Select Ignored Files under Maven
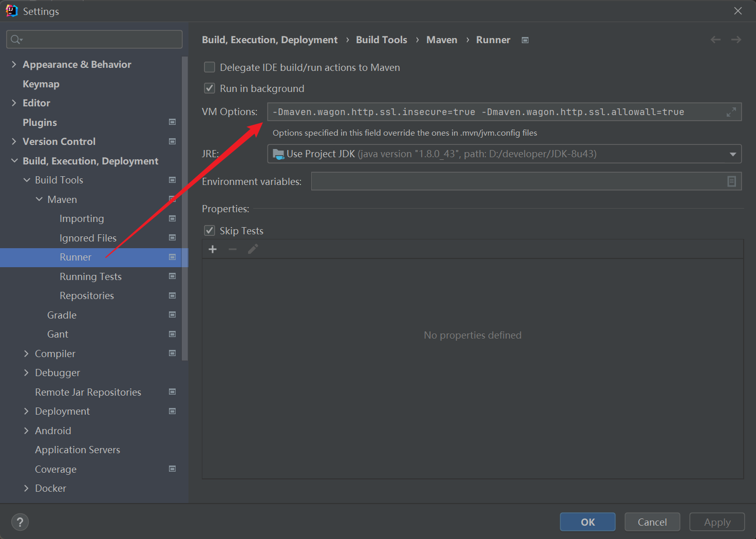Image resolution: width=756 pixels, height=539 pixels. tap(88, 238)
